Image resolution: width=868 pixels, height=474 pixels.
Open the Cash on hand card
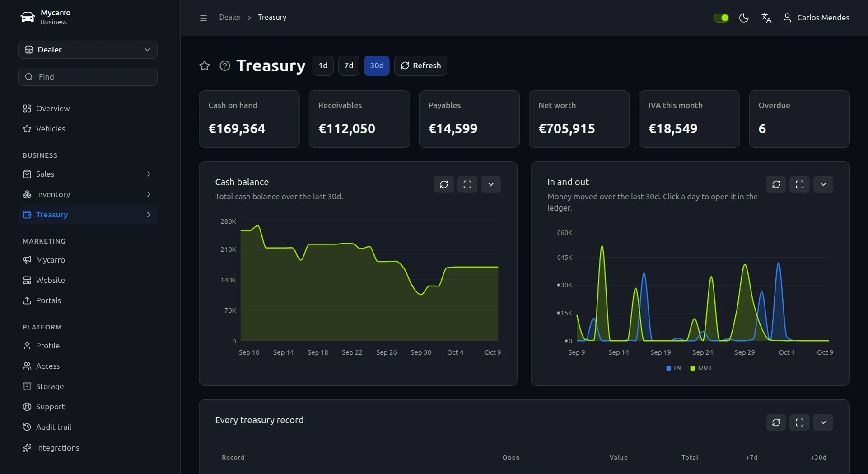249,119
